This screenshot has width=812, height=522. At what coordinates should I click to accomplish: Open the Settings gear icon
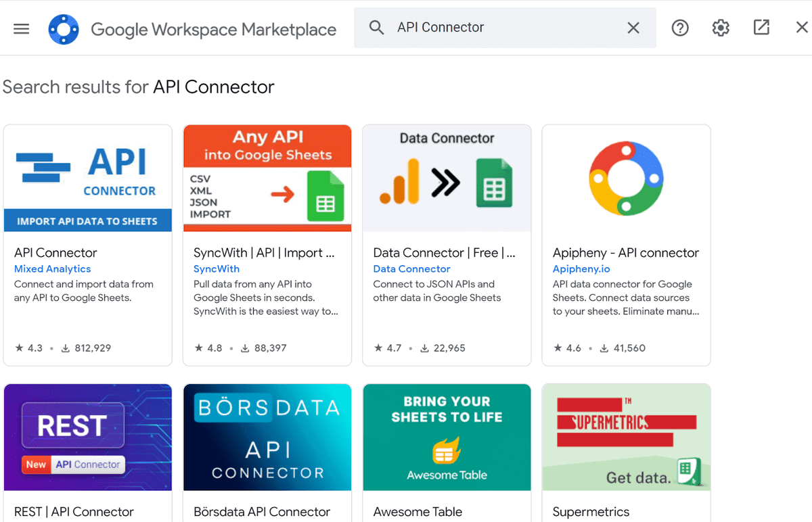point(721,28)
